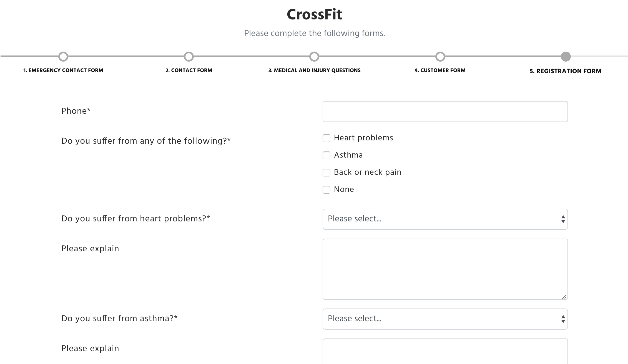628x364 pixels.
Task: Click the Registration Form step circle
Action: (566, 57)
